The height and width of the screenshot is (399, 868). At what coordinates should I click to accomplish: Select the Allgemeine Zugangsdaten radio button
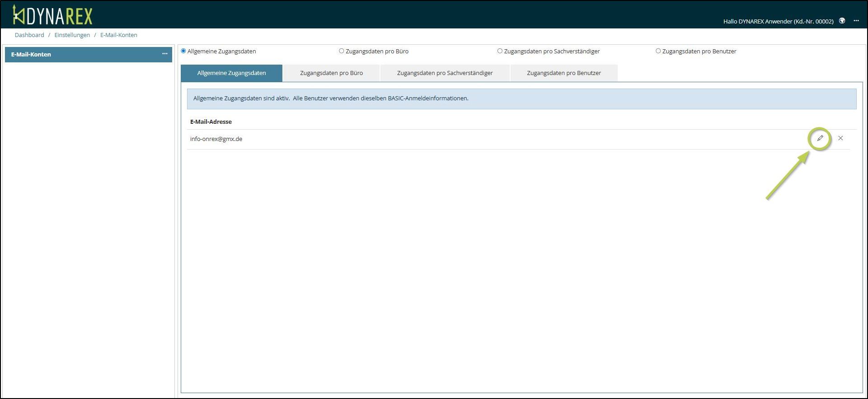(x=183, y=51)
